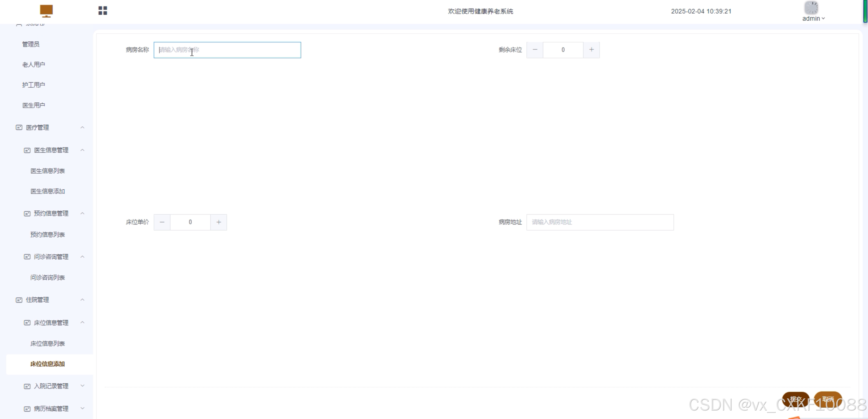Open 床位信息列表 menu item

click(48, 344)
